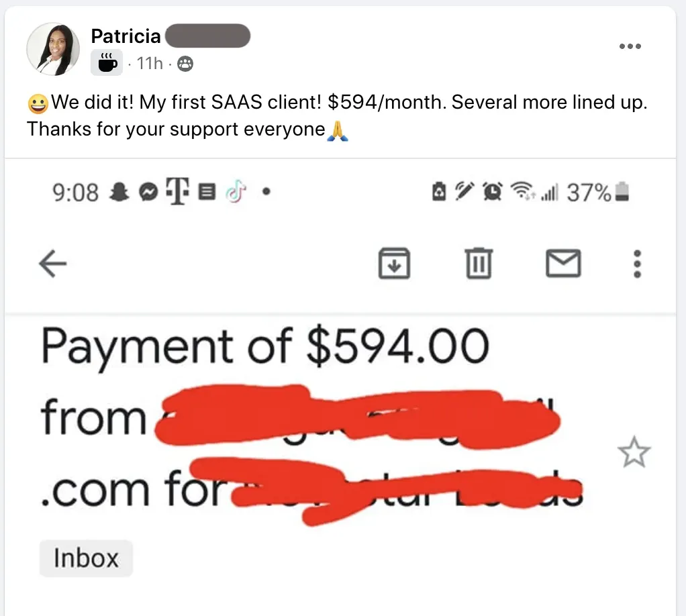Click the 11h post timestamp
Image resolution: width=686 pixels, height=616 pixels.
[150, 64]
